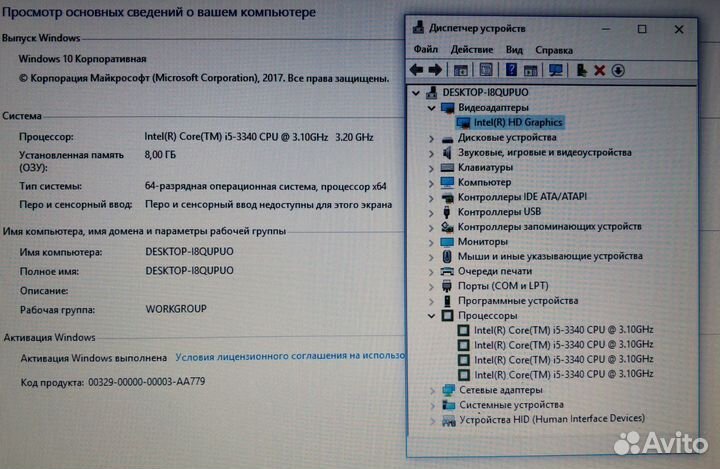Click the help question-mark toolbar icon
The width and height of the screenshot is (720, 469).
click(x=511, y=70)
